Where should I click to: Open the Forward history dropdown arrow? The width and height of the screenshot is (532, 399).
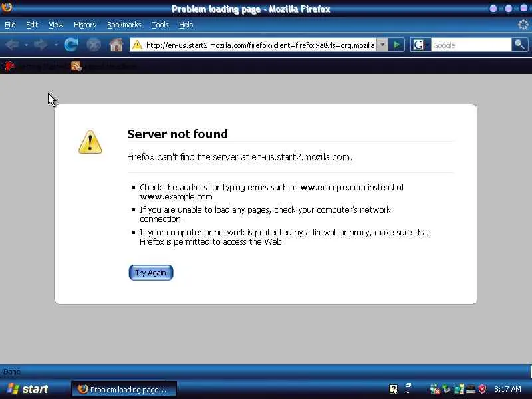(x=56, y=45)
